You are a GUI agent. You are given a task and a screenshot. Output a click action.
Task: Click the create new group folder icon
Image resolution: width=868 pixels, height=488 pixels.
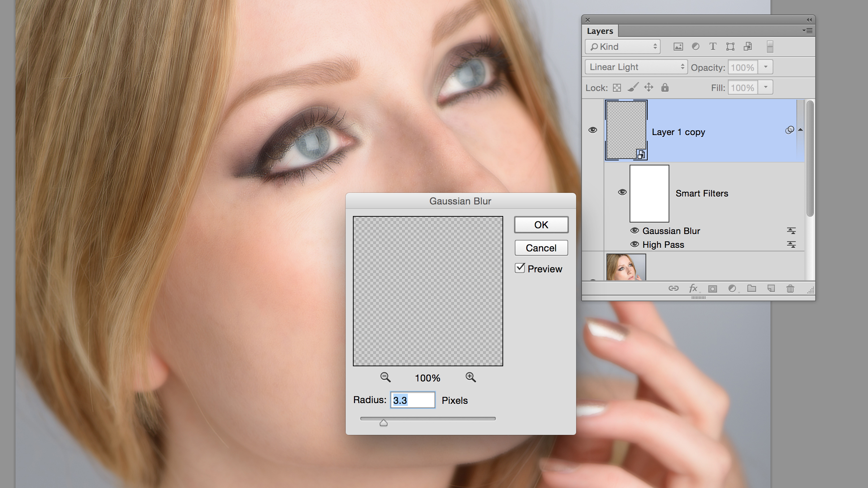752,288
